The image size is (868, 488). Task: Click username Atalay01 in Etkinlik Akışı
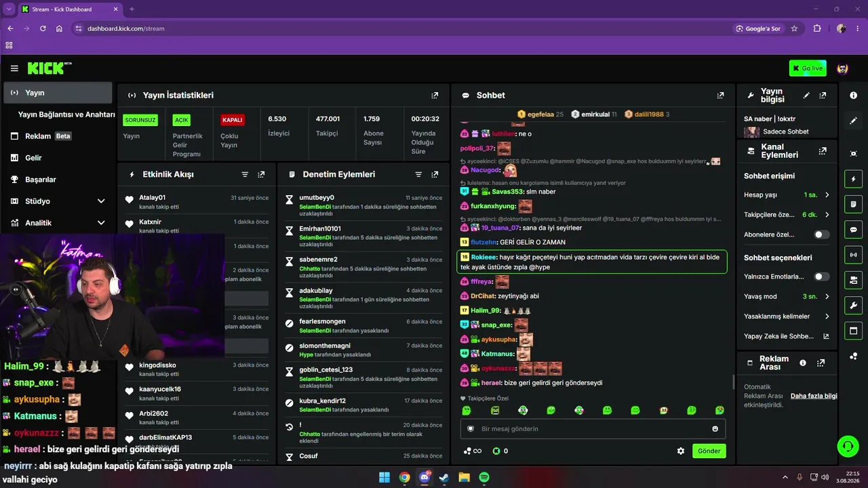(153, 197)
